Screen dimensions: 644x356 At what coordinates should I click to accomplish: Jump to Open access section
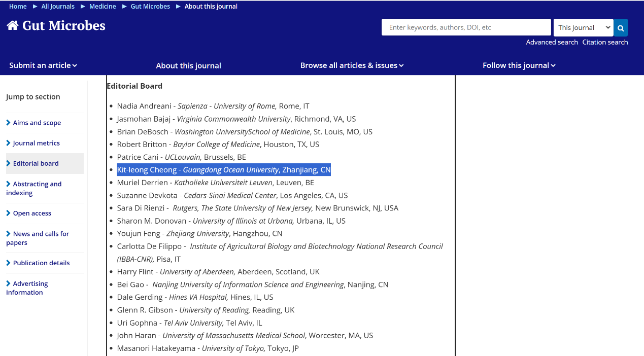(x=32, y=213)
